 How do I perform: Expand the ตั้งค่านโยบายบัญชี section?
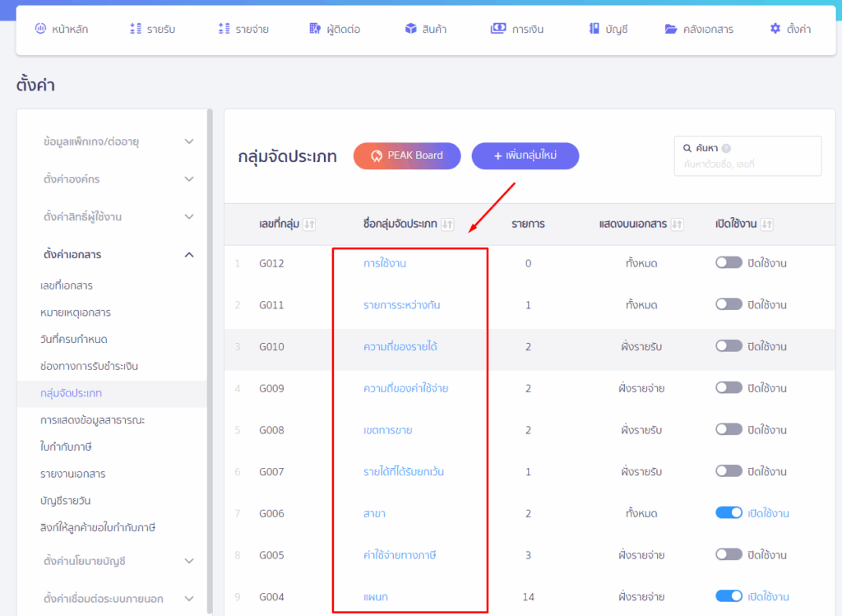pos(189,561)
